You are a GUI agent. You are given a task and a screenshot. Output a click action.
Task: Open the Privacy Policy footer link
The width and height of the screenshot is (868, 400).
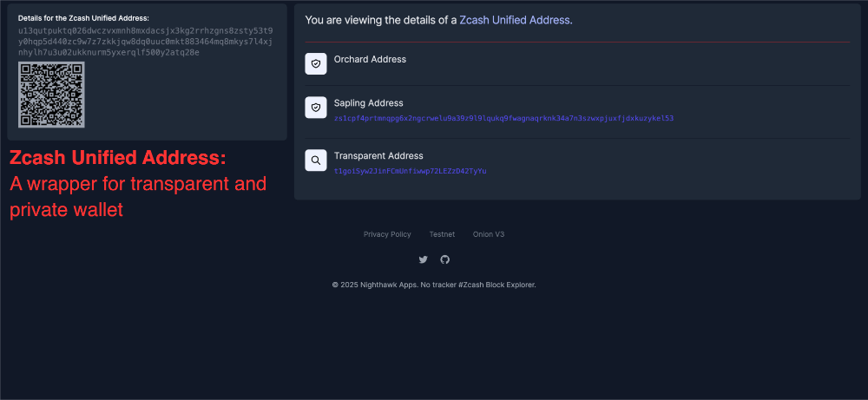387,234
